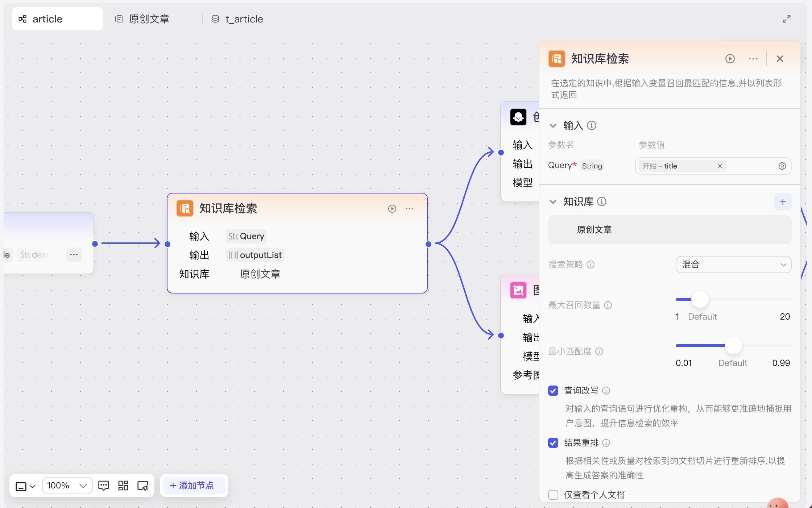
Task: Open the comment icon in bottom toolbar
Action: (x=104, y=486)
